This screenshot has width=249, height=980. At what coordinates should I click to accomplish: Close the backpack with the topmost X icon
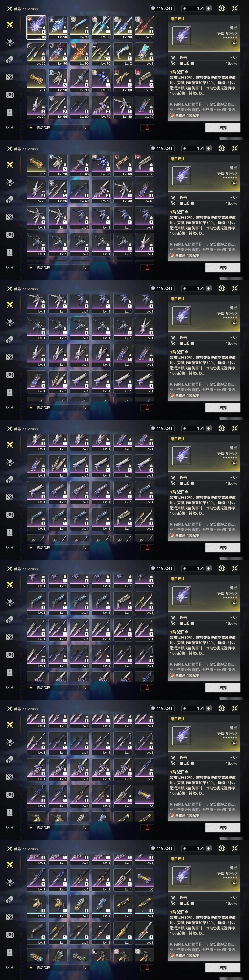pos(235,8)
